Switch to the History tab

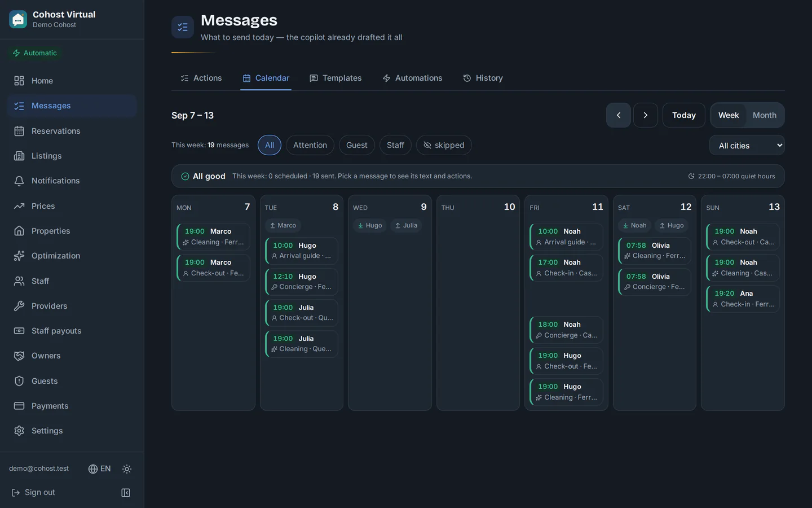(x=483, y=78)
